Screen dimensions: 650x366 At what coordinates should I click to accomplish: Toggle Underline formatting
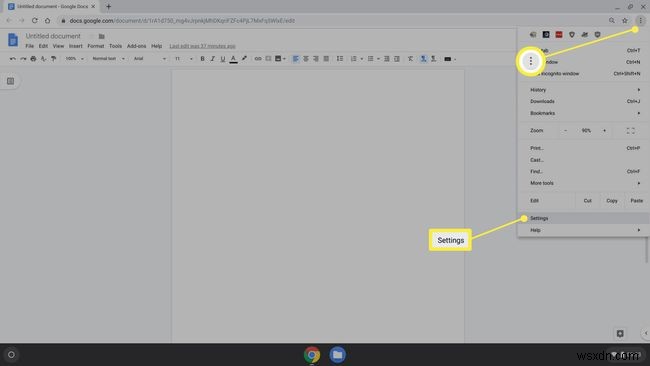(223, 59)
